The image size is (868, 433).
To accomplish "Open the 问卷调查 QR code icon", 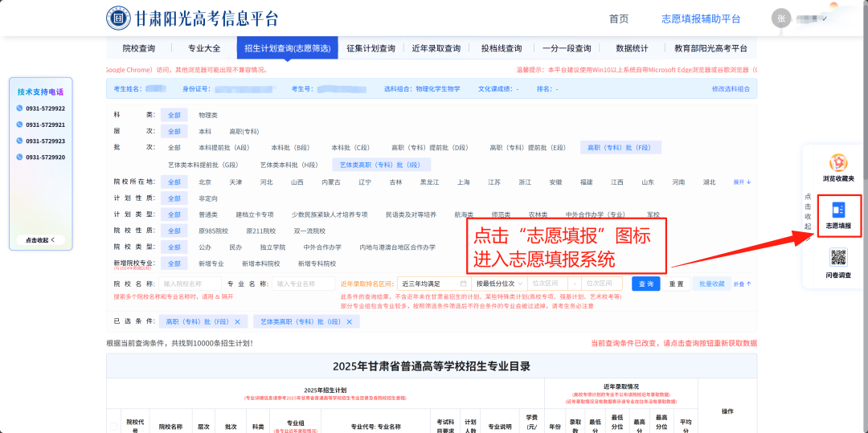I will [838, 257].
